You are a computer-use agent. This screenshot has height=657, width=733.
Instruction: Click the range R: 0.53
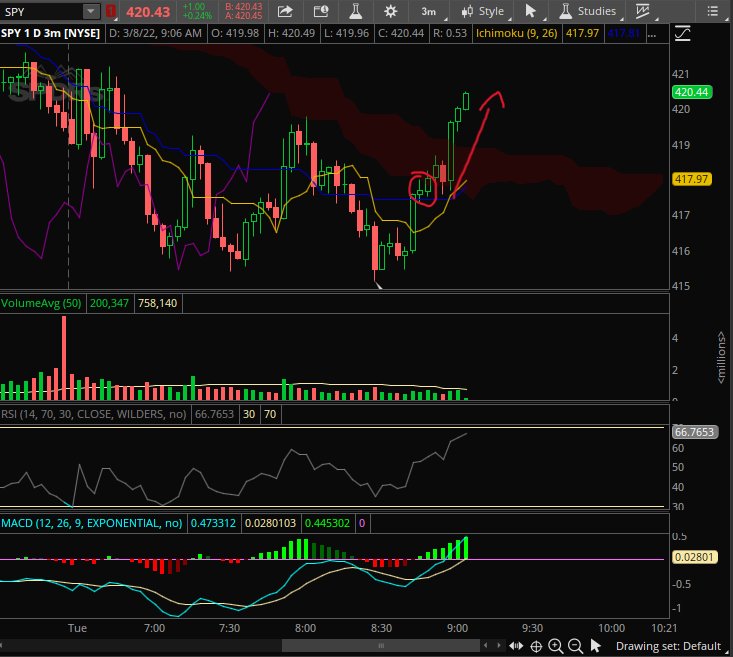coord(450,34)
